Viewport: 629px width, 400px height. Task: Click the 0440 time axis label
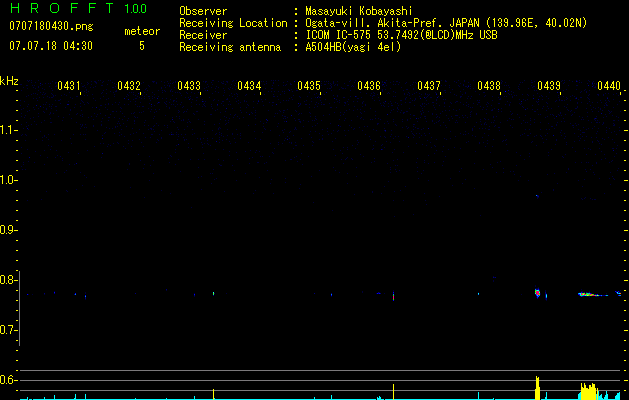point(609,85)
